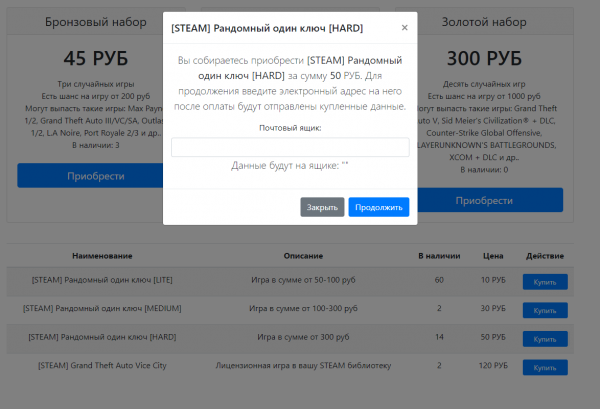Click description Лицензионная игра в вашу STEAM библиотеку
Image resolution: width=600 pixels, height=409 pixels.
pyautogui.click(x=303, y=365)
